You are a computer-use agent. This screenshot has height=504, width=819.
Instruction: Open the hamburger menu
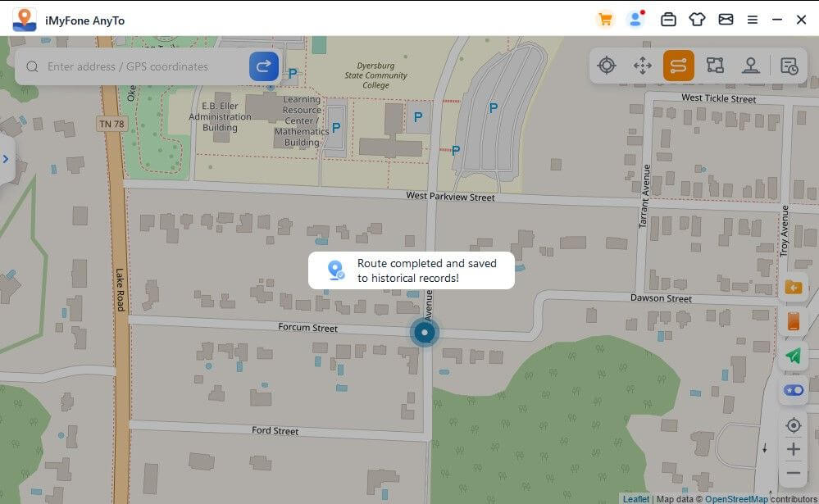pyautogui.click(x=752, y=20)
